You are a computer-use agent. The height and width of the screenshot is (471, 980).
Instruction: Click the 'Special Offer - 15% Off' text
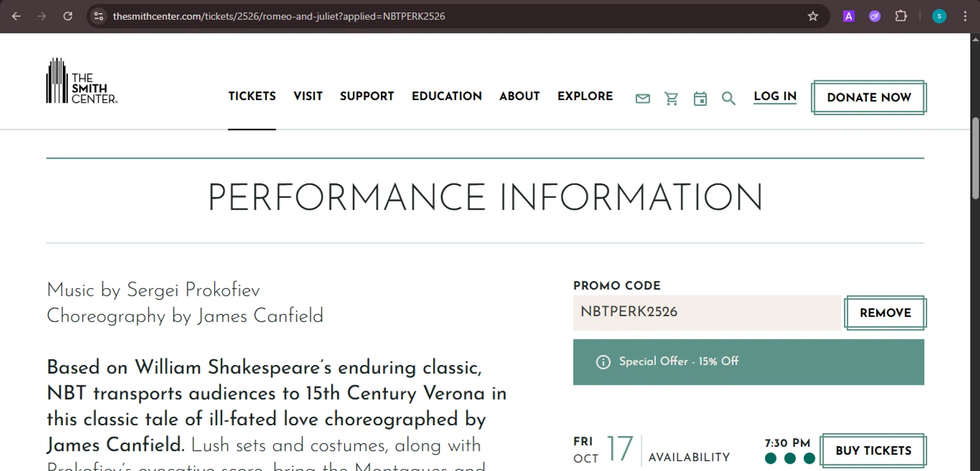pyautogui.click(x=679, y=361)
